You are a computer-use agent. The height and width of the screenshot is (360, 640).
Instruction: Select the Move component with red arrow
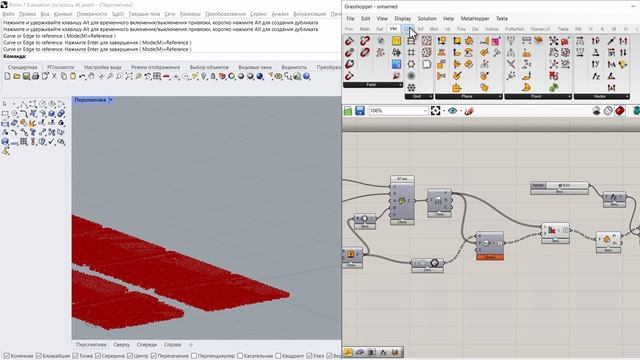pyautogui.click(x=555, y=233)
